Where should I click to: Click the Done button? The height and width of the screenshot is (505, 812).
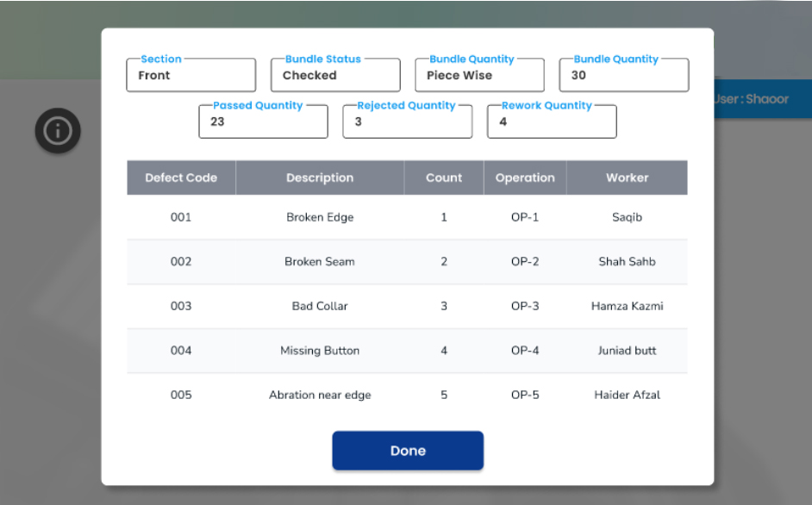(x=408, y=451)
